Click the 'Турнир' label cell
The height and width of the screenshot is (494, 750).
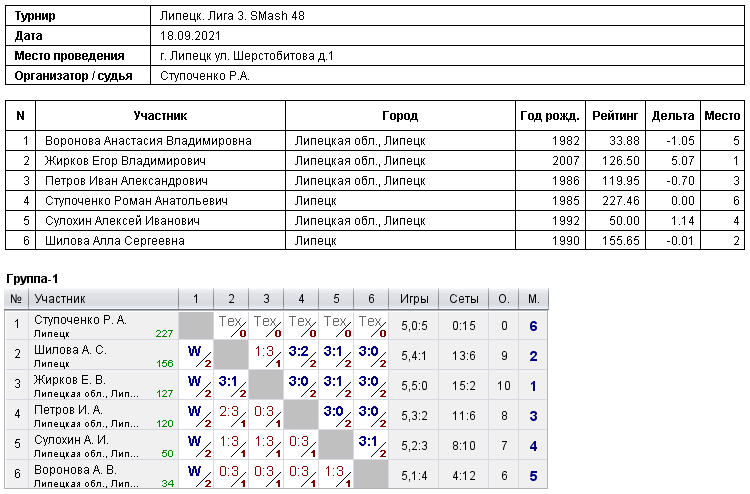[x=78, y=16]
